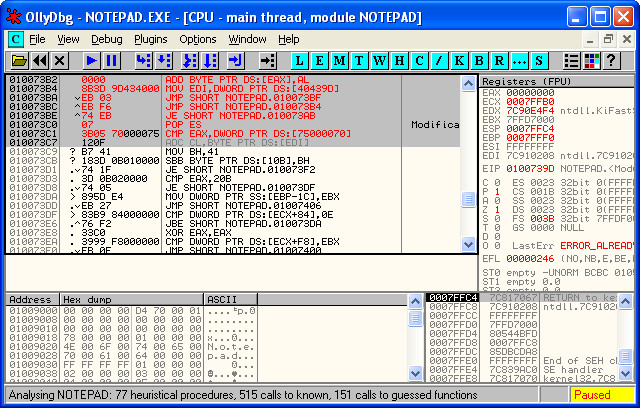Select POP ES instruction at 010073C0
Screen dimensions: 640x408
click(x=233, y=125)
